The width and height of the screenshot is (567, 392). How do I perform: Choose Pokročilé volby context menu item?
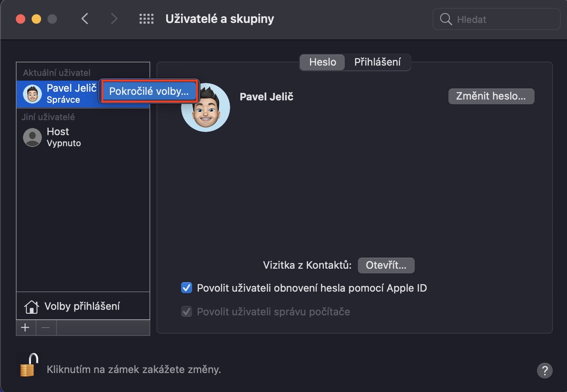[x=149, y=91]
